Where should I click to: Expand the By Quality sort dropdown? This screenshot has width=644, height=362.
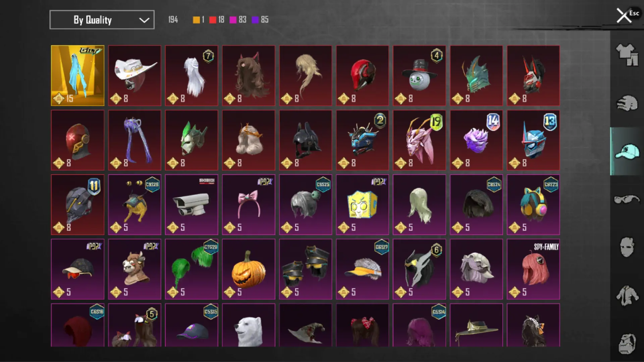[x=102, y=20]
